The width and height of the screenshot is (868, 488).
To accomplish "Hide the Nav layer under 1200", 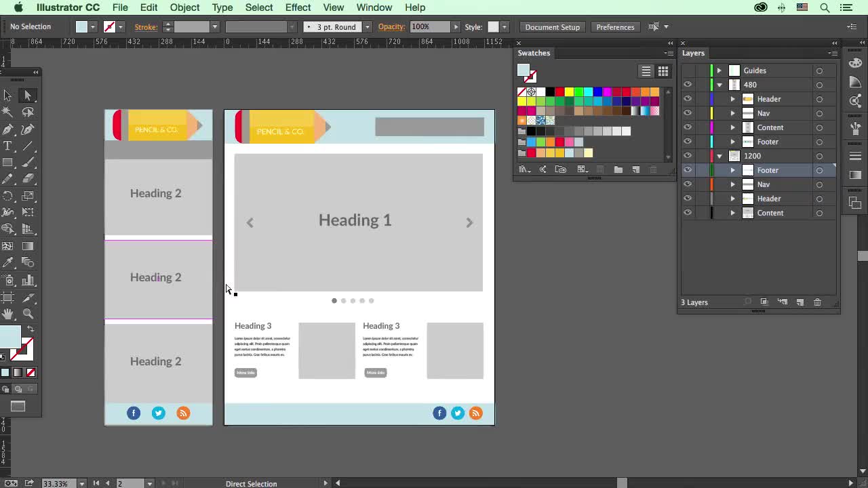I will (688, 184).
